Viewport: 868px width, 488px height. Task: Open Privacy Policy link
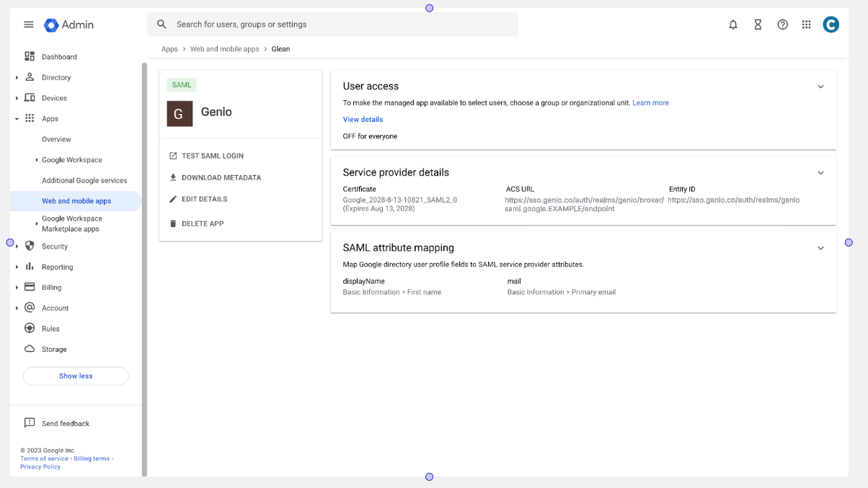point(40,467)
